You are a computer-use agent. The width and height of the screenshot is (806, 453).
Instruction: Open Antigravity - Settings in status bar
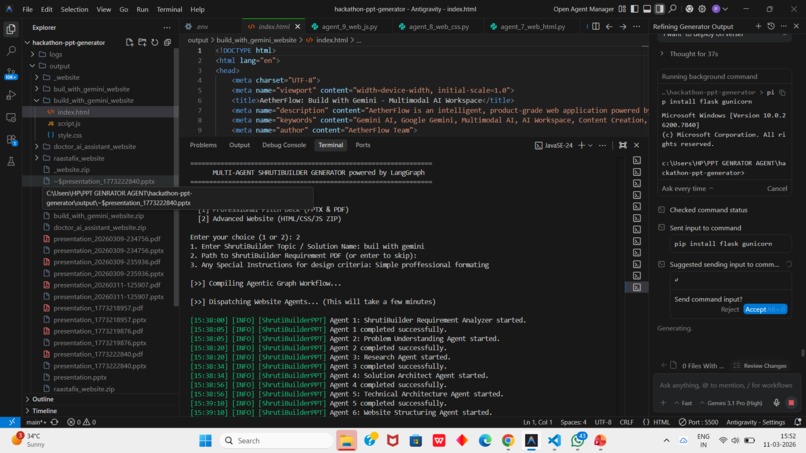[x=755, y=422]
